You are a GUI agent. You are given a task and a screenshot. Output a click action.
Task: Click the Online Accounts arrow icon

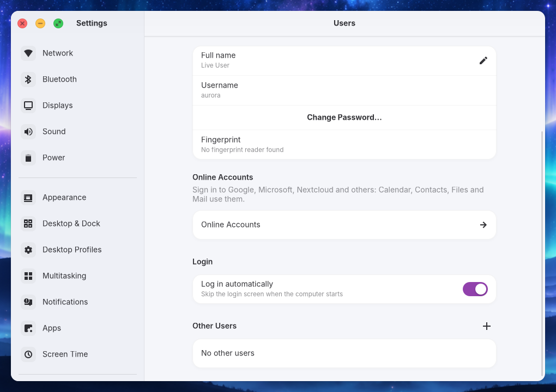[483, 225]
